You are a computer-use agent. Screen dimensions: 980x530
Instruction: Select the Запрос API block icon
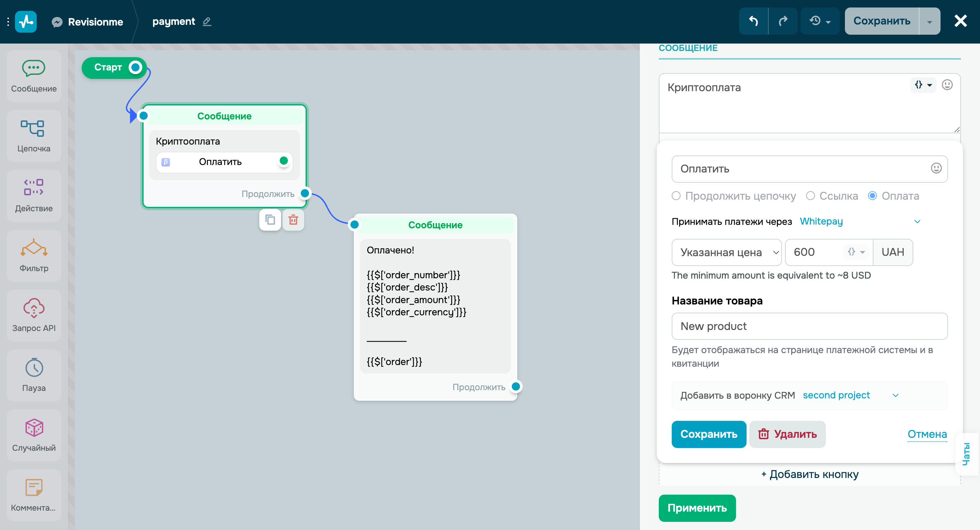[x=33, y=308]
